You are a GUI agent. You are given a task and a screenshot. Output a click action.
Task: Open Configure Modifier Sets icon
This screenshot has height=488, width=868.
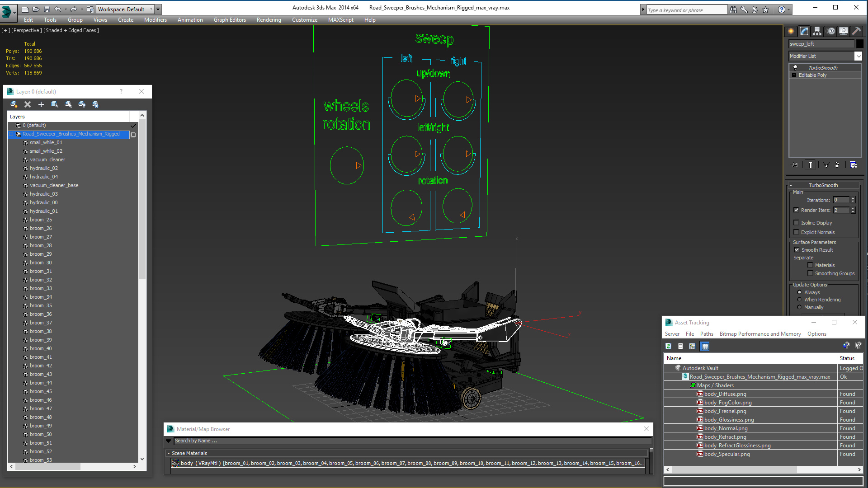[853, 165]
